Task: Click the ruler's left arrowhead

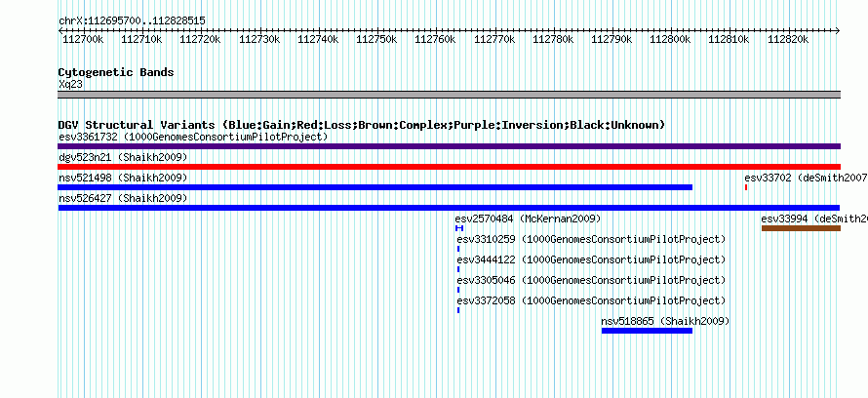Action: tap(60, 30)
